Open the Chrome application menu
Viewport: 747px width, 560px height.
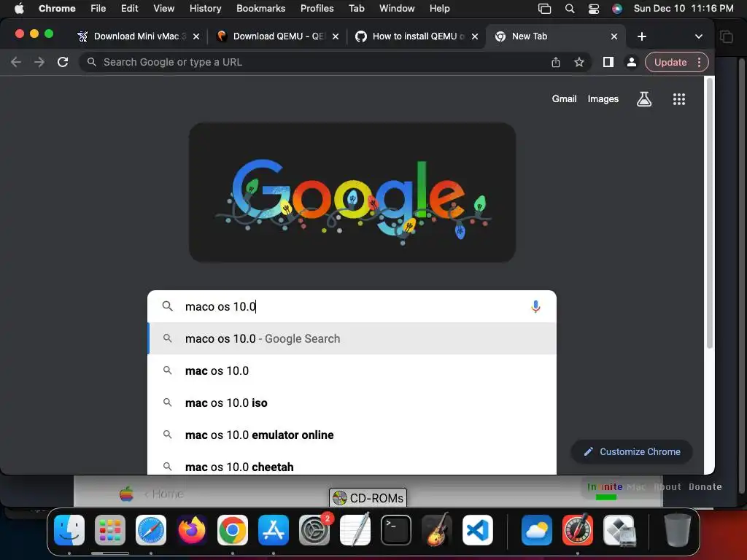(x=57, y=8)
